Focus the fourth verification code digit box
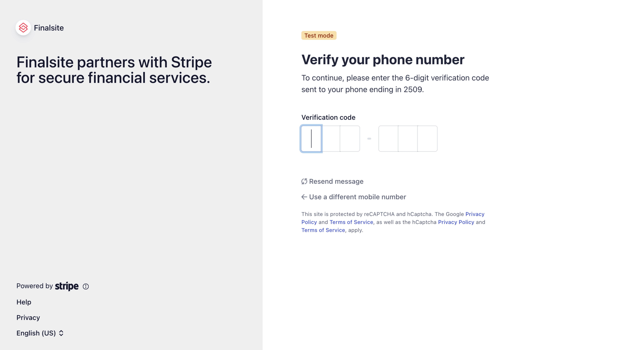This screenshot has width=644, height=350. pyautogui.click(x=388, y=139)
